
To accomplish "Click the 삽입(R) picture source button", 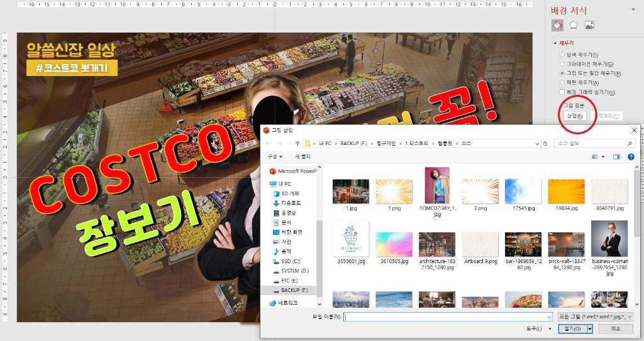I will (575, 116).
